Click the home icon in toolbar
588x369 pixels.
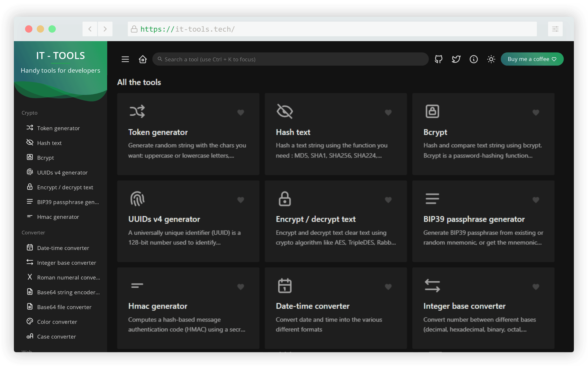click(x=143, y=59)
